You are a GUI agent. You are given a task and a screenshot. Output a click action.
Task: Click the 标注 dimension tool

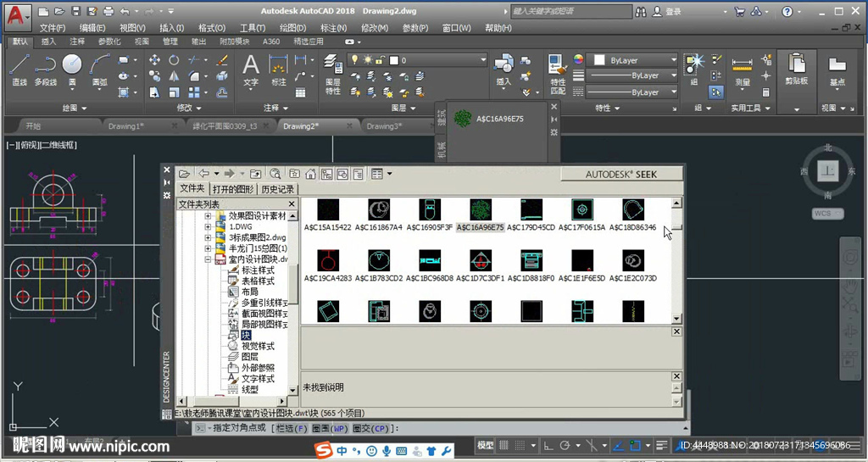(x=278, y=70)
